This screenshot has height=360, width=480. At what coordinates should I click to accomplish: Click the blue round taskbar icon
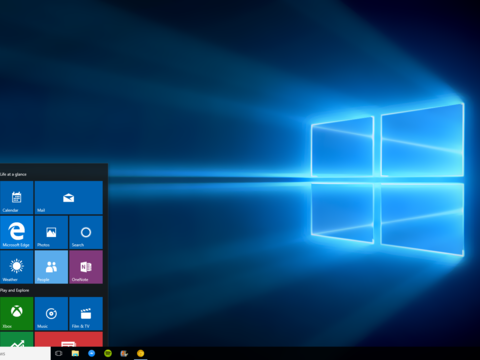[92, 353]
